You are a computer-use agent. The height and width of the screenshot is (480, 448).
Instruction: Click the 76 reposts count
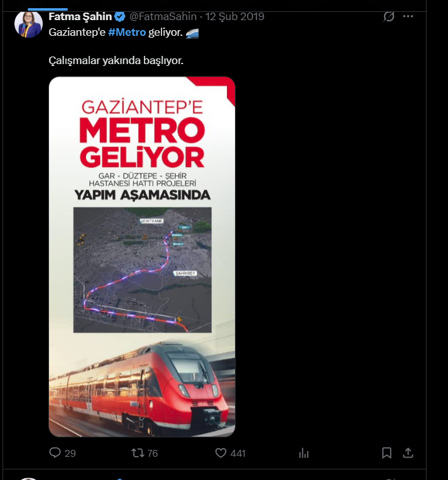tap(153, 453)
